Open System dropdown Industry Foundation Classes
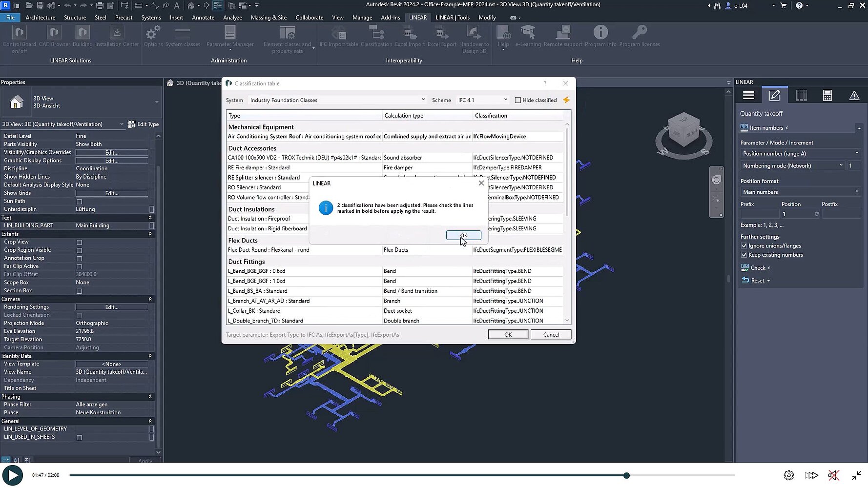The height and width of the screenshot is (488, 868). click(337, 100)
